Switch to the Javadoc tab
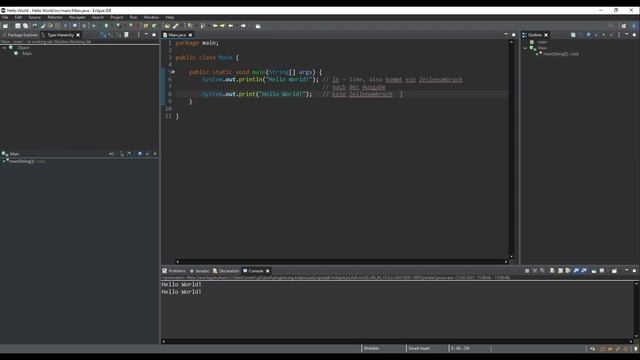 [199, 271]
